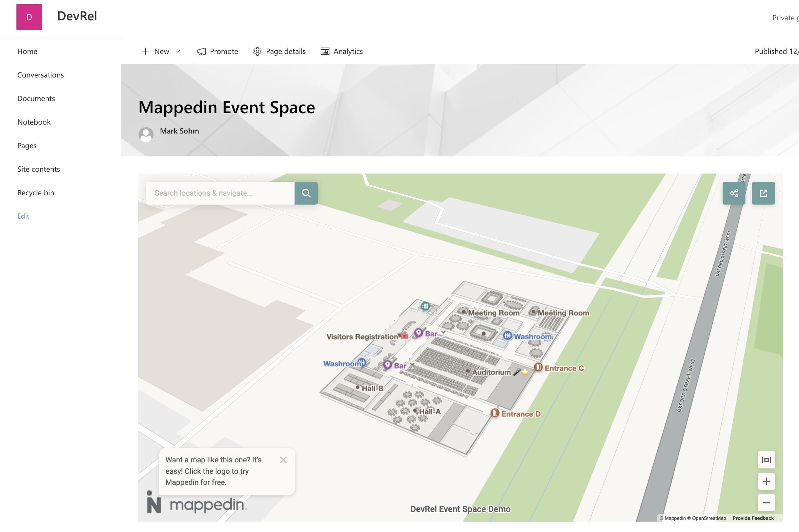Navigate to the Documents section
Image resolution: width=799 pixels, height=532 pixels.
36,98
